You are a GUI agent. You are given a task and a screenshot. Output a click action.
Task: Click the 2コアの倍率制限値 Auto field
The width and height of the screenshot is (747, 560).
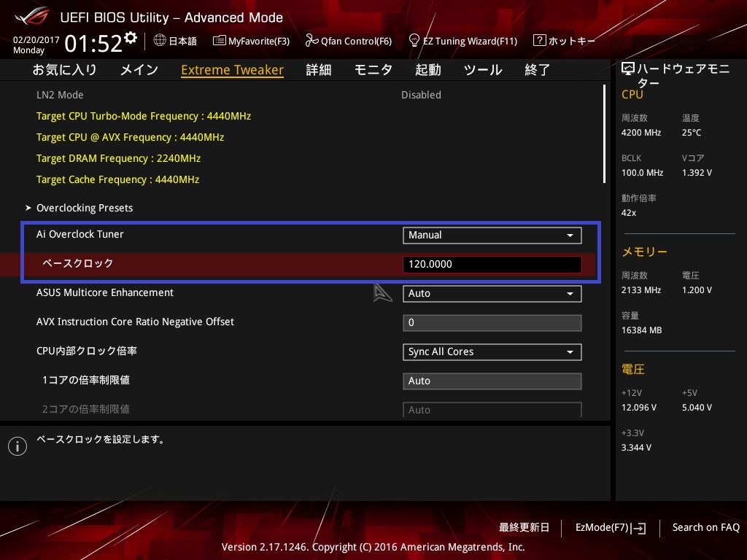click(492, 410)
